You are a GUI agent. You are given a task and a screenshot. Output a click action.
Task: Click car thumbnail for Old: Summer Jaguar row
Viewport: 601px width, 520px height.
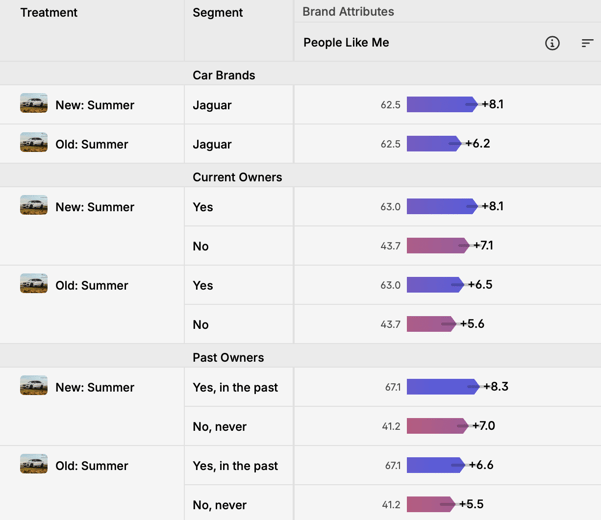click(34, 142)
